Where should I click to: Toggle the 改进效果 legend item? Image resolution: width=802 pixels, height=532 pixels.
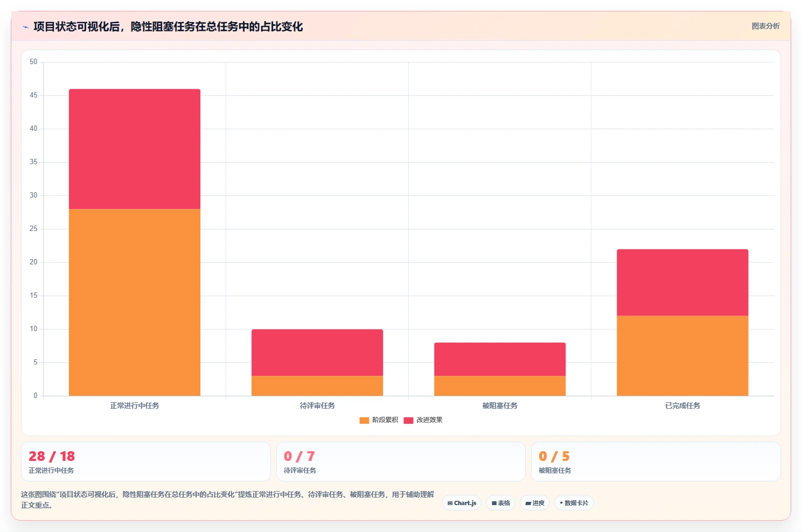(x=423, y=420)
